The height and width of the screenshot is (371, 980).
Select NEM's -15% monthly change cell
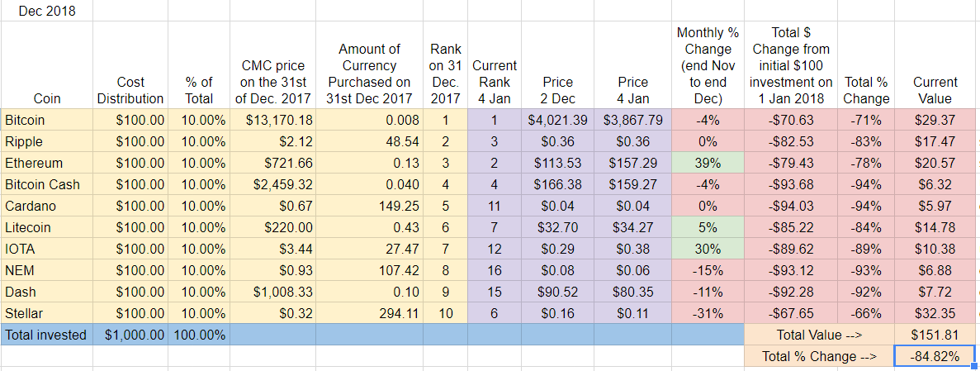coord(708,270)
